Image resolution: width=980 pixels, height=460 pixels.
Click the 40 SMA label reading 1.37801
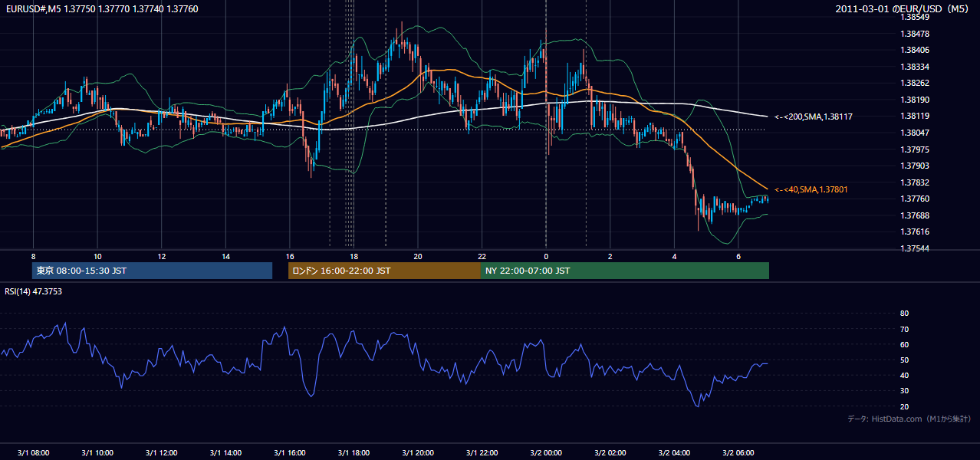(x=811, y=189)
